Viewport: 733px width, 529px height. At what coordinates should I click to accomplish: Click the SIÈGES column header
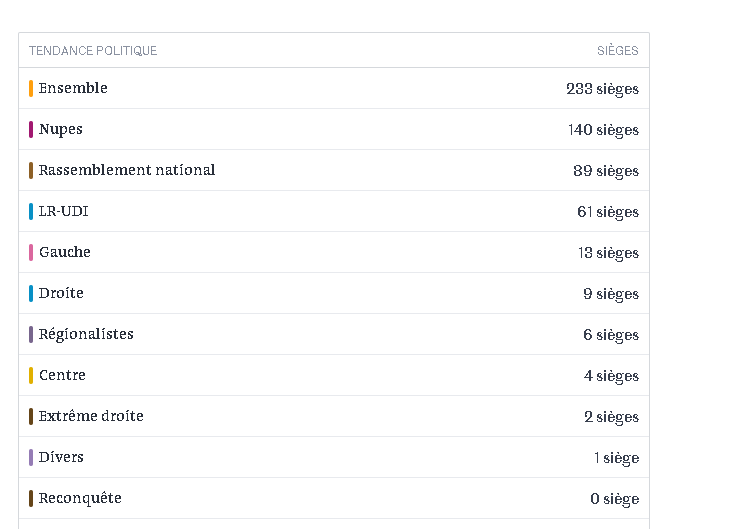point(618,50)
